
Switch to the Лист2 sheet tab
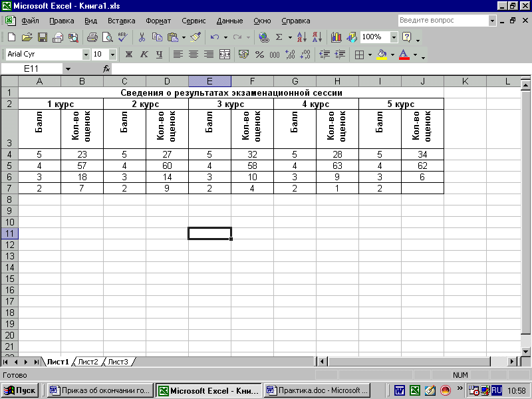pos(88,362)
